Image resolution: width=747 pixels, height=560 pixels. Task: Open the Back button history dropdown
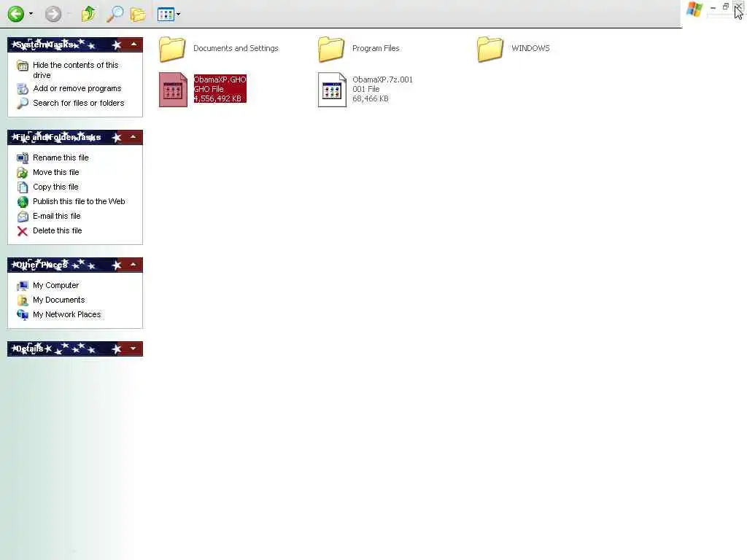click(x=31, y=14)
